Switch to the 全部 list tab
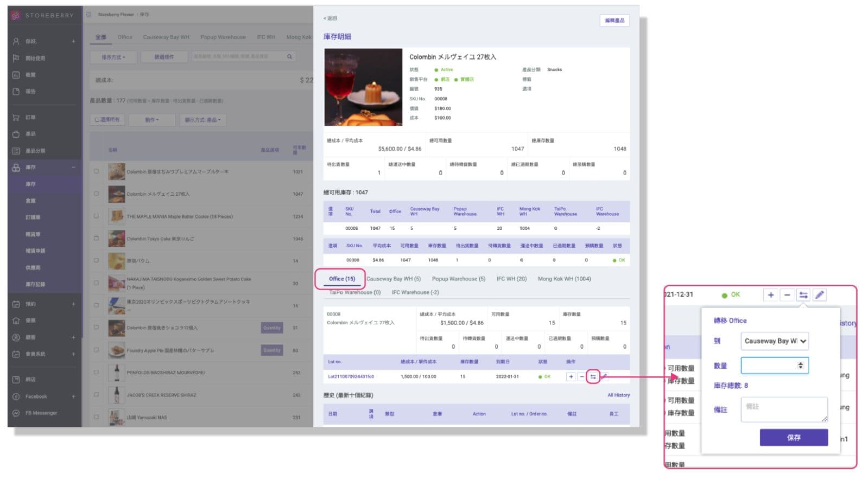Screen dimensions: 868x481 (101, 37)
